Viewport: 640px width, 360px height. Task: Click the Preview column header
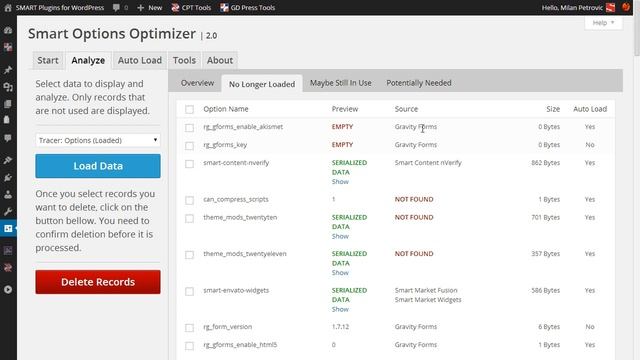pos(345,109)
